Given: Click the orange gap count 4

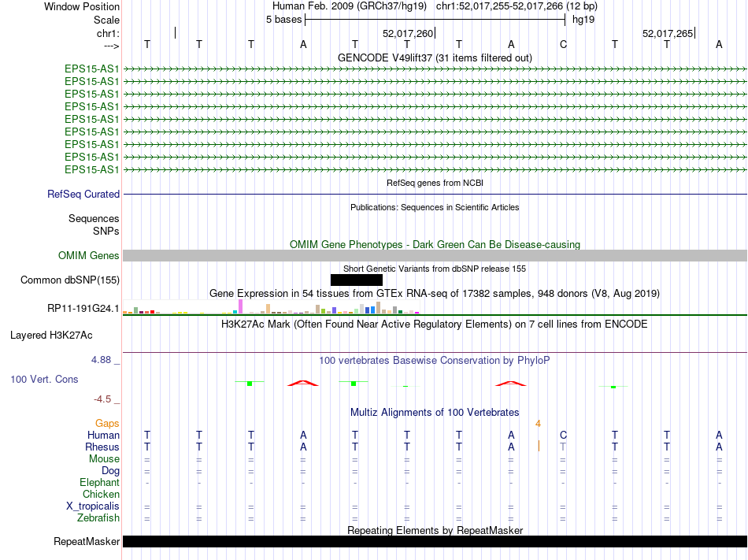Looking at the screenshot, I should pos(538,424).
